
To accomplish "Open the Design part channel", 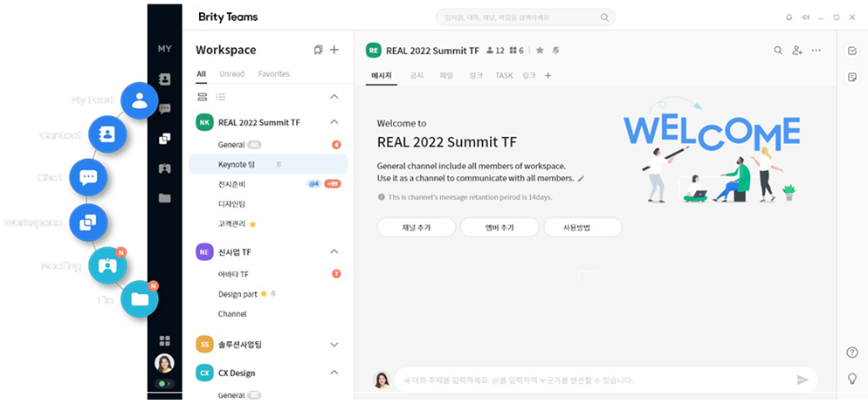I will tap(268, 294).
